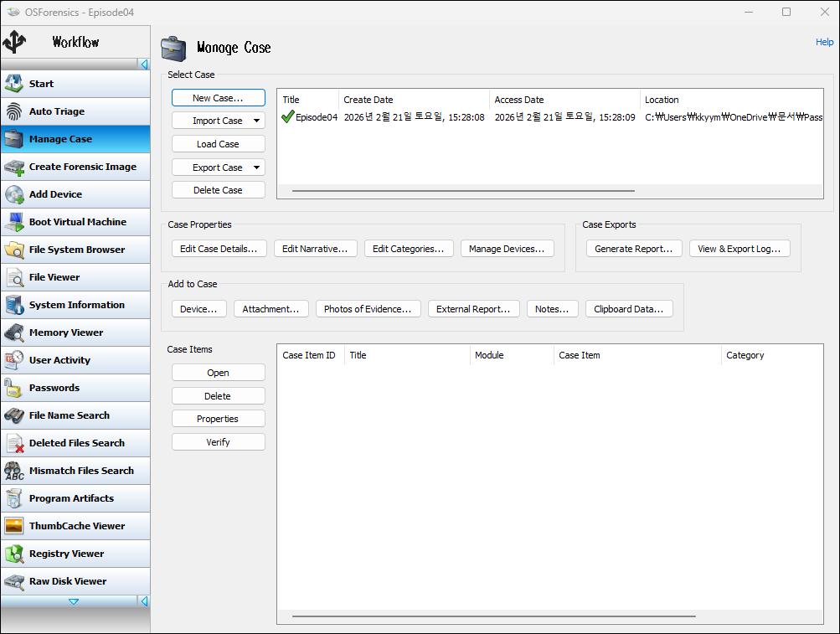The image size is (840, 634).
Task: Click the Memory Viewer chip icon
Action: tap(14, 332)
